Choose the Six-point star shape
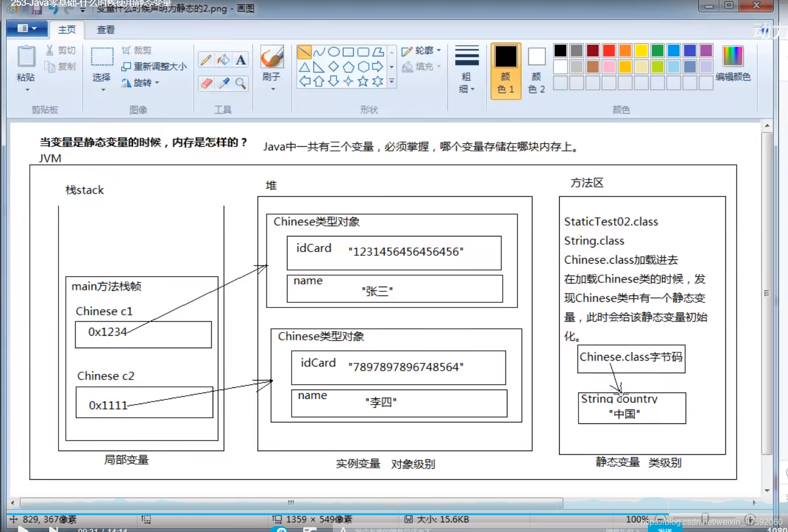 point(378,81)
